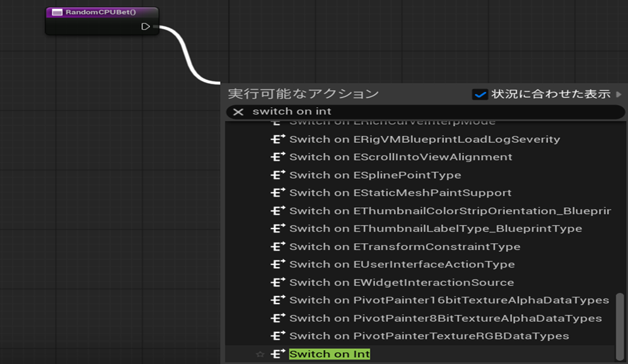Click the switch icon beside ESplinePointType
Screen dimensions: 628x364
(276, 175)
